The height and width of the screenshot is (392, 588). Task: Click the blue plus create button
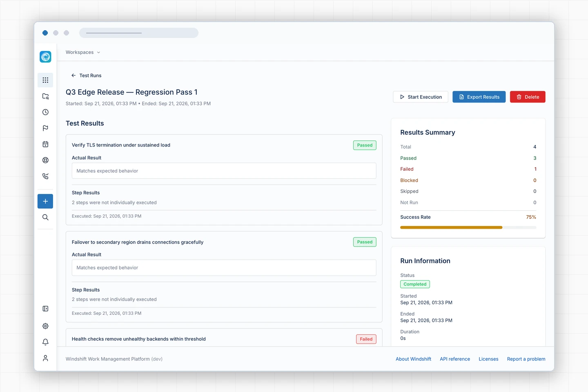click(x=45, y=201)
